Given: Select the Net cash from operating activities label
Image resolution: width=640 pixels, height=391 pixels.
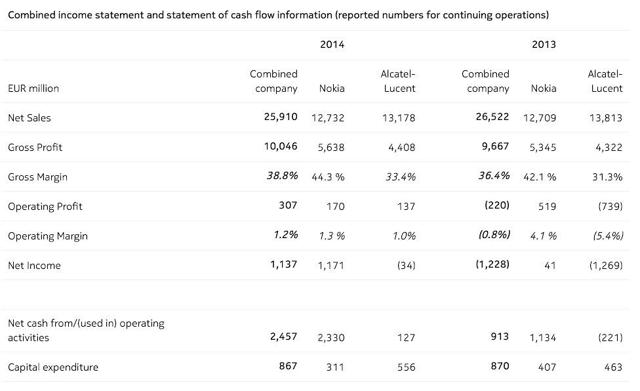Looking at the screenshot, I should [x=86, y=331].
